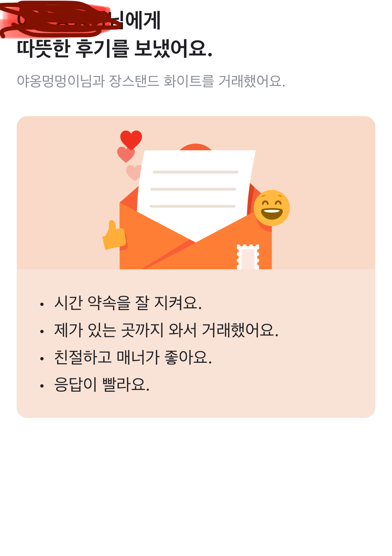The height and width of the screenshot is (556, 392).
Task: Tap the smiling emoji face
Action: tap(271, 208)
